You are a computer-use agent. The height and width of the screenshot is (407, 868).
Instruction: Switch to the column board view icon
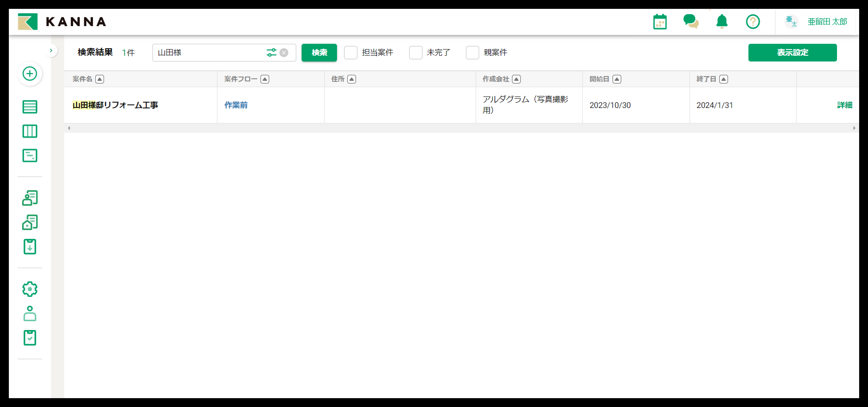[30, 131]
